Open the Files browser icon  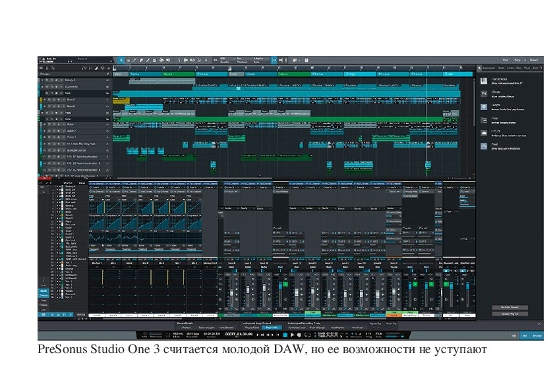[484, 120]
